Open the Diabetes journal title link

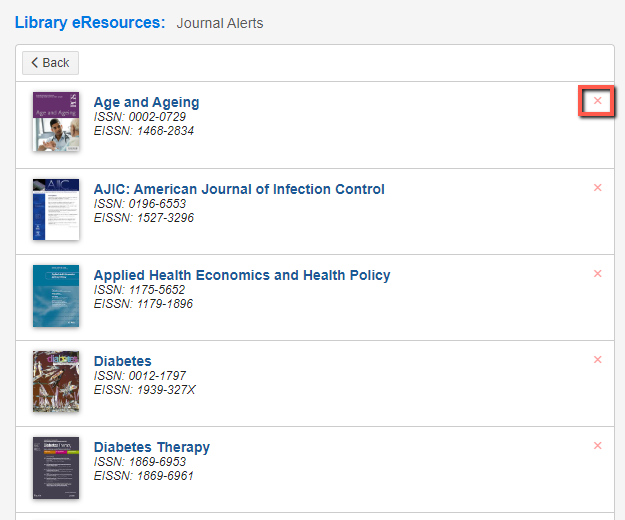[122, 361]
